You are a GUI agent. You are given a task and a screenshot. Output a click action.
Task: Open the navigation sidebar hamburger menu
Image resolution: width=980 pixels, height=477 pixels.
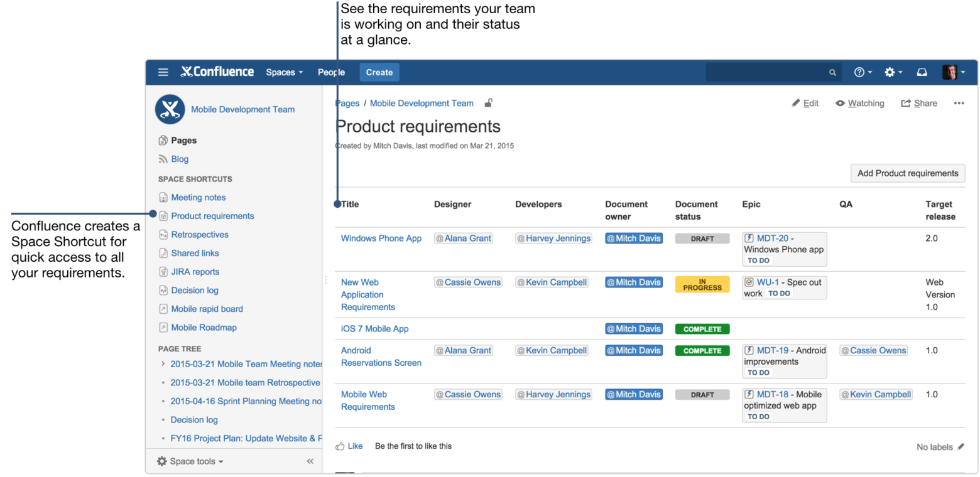pyautogui.click(x=163, y=72)
